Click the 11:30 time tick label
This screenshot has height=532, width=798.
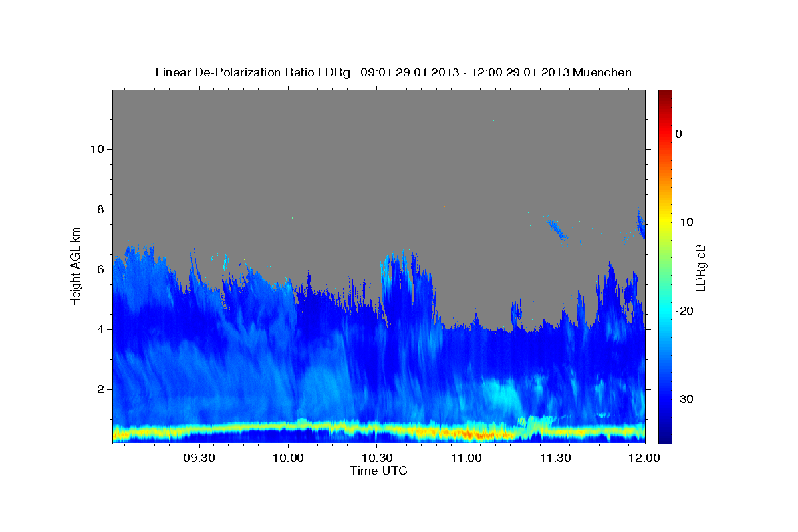pyautogui.click(x=555, y=458)
